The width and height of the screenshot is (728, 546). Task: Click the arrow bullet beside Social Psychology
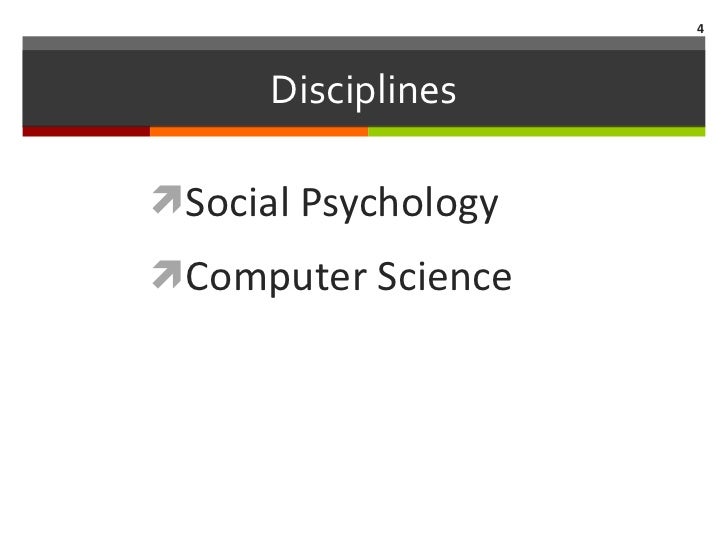point(167,200)
